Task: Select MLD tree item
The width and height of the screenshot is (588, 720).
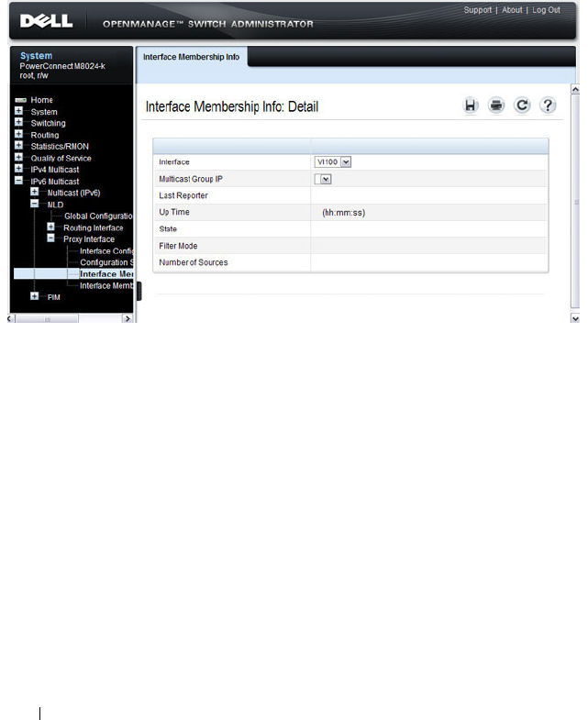Action: pyautogui.click(x=55, y=205)
